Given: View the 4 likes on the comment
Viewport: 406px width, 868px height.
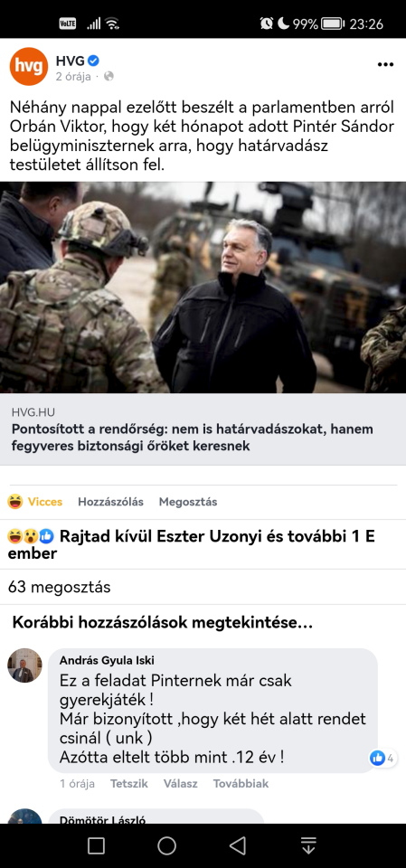Looking at the screenshot, I should pos(382,758).
